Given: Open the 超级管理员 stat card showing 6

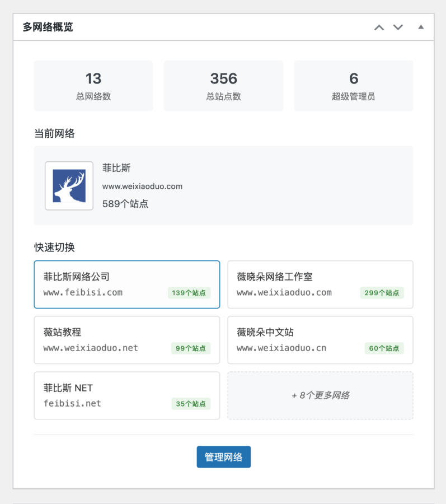Looking at the screenshot, I should click(353, 86).
